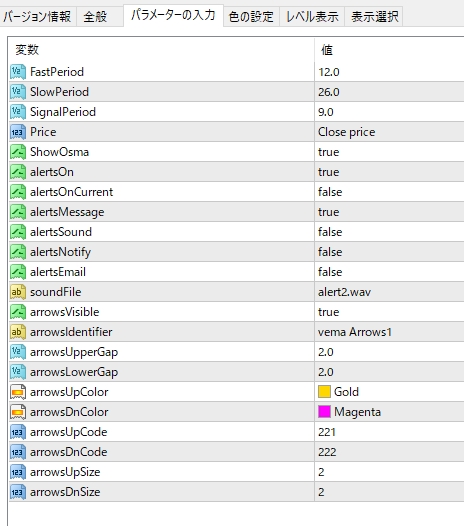
Task: Change the alertsMessage true value
Action: 329,212
